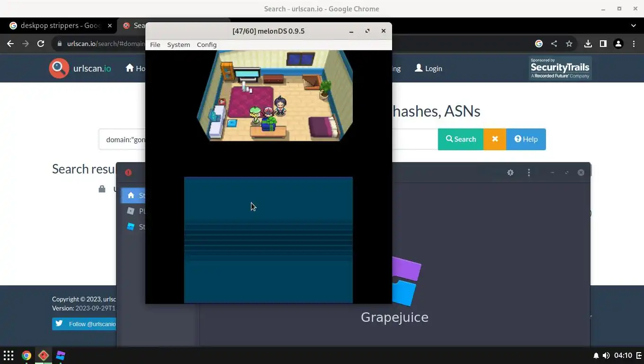The width and height of the screenshot is (644, 364).
Task: Open the applications grid in taskbar
Action: click(9, 355)
